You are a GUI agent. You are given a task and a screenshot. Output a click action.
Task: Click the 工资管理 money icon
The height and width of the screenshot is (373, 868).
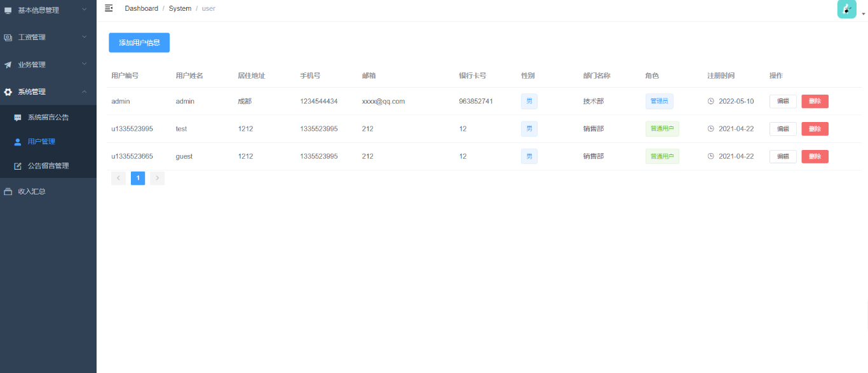click(8, 37)
